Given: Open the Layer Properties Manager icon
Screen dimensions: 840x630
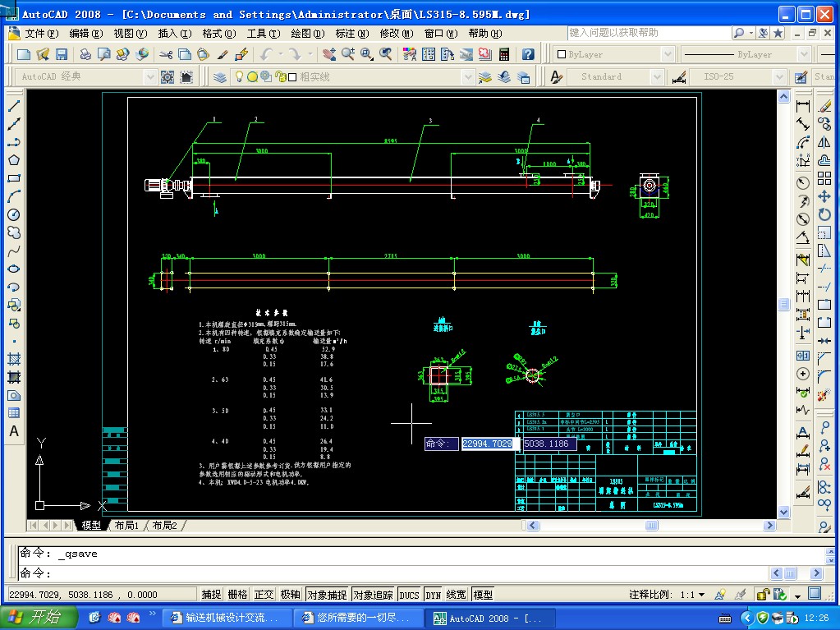Looking at the screenshot, I should pos(220,77).
